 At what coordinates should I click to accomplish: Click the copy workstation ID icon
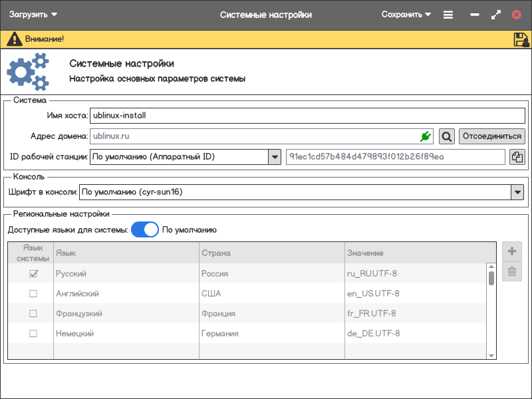517,157
